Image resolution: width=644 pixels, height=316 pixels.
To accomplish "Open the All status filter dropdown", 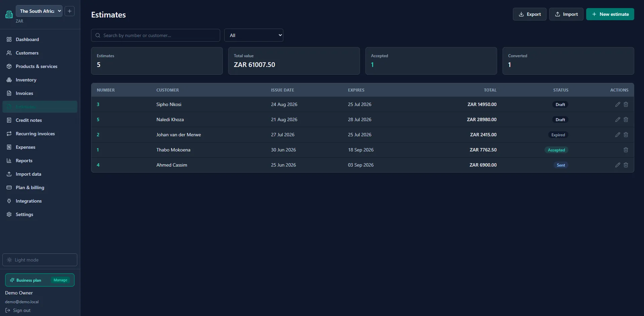I will point(254,35).
